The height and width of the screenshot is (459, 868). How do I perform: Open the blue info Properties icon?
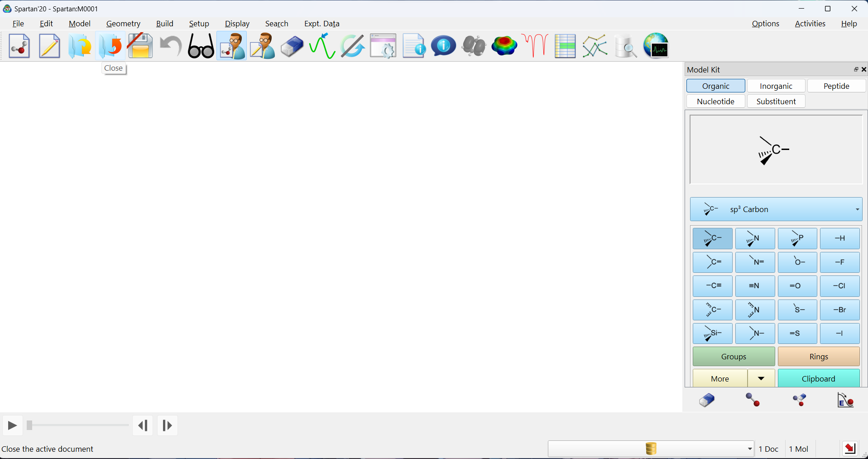click(444, 46)
